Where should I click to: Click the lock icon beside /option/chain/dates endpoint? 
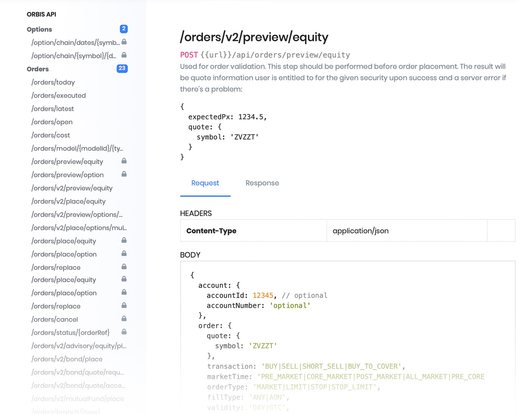(124, 42)
